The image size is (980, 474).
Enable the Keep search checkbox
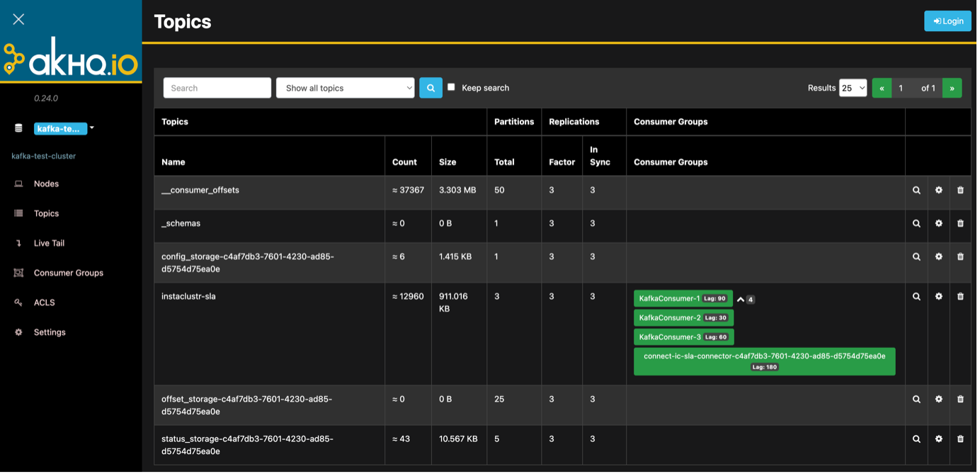click(451, 87)
